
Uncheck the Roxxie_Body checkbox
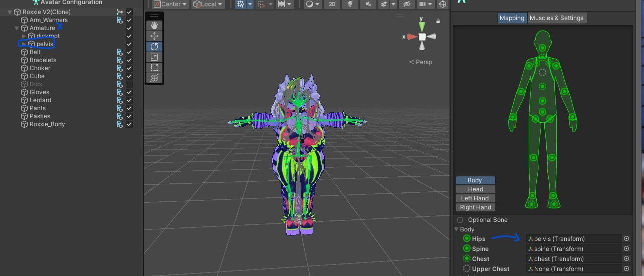(129, 124)
